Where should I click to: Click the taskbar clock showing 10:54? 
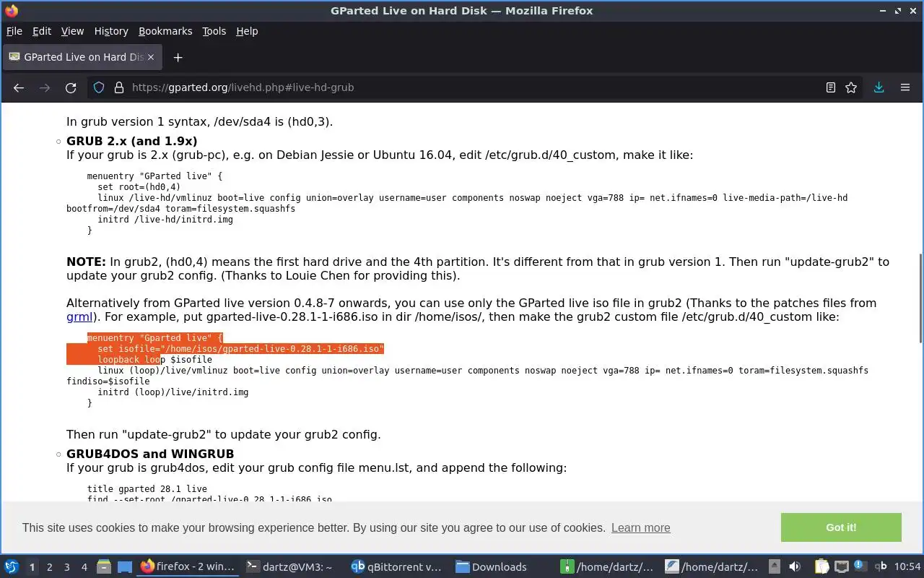(908, 567)
